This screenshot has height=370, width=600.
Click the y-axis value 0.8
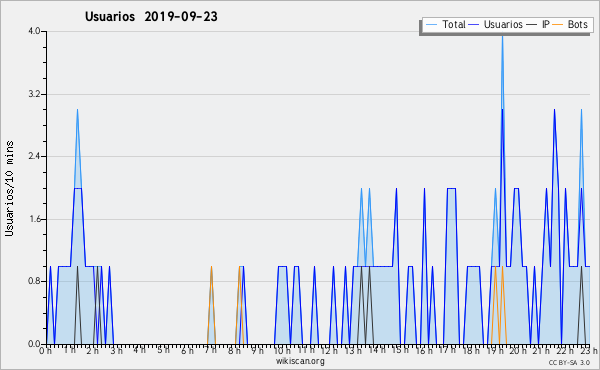[34, 281]
